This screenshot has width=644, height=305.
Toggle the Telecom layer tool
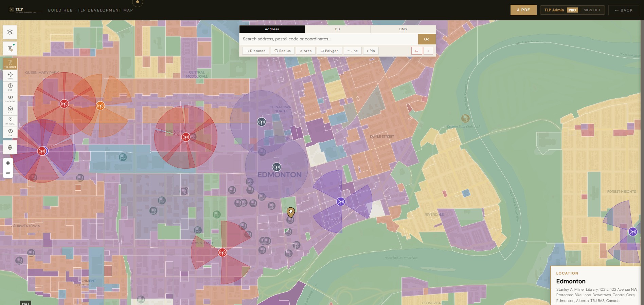click(x=10, y=63)
